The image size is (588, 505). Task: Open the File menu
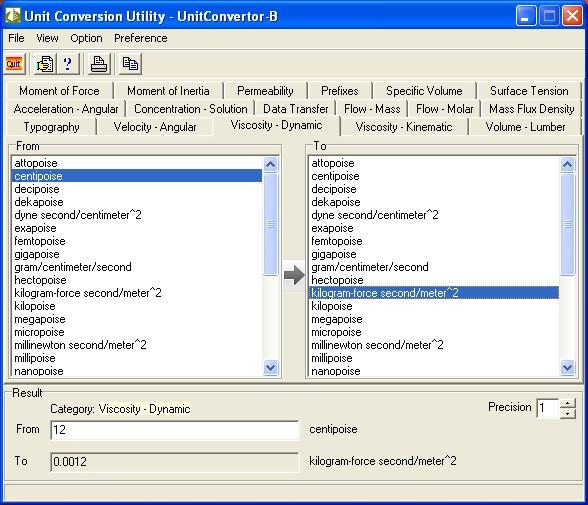(x=16, y=38)
